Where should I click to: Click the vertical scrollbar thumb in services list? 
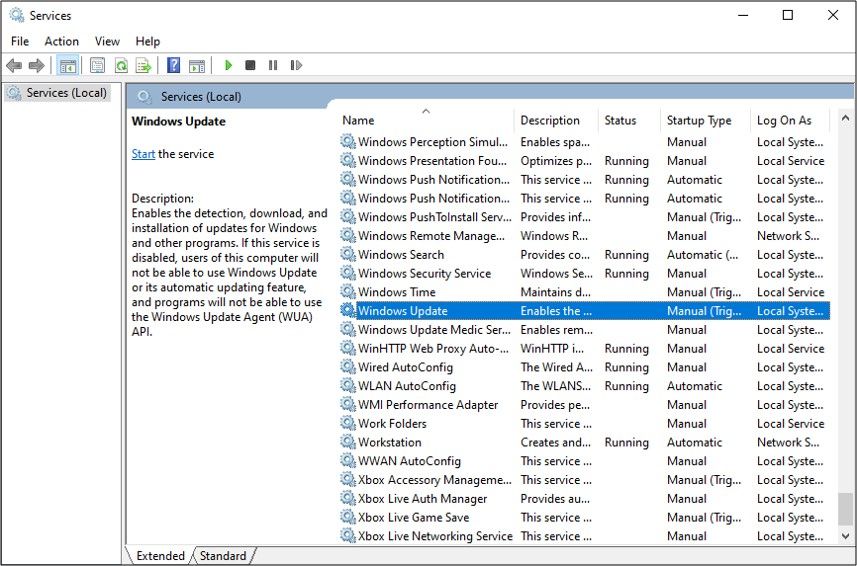[845, 508]
